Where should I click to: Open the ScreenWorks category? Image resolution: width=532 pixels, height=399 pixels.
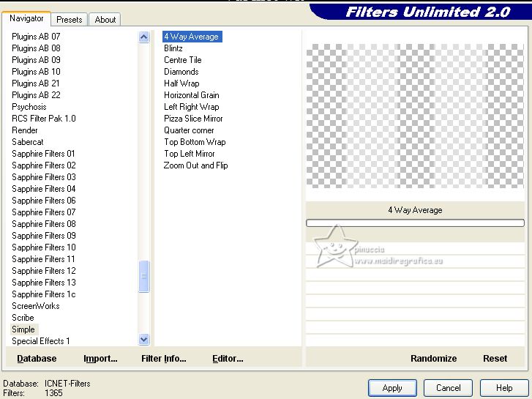coord(36,306)
